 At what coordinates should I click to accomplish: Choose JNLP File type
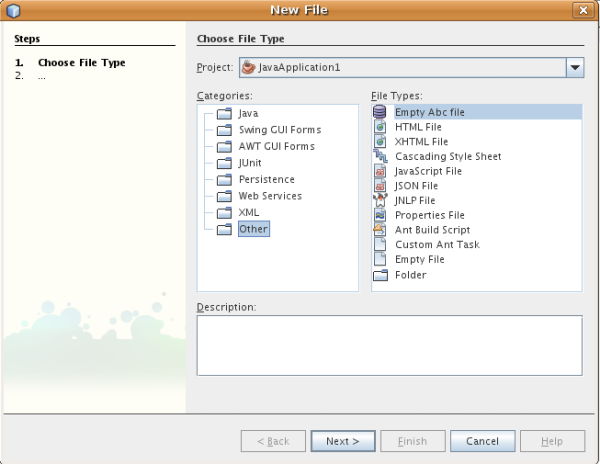click(x=415, y=200)
